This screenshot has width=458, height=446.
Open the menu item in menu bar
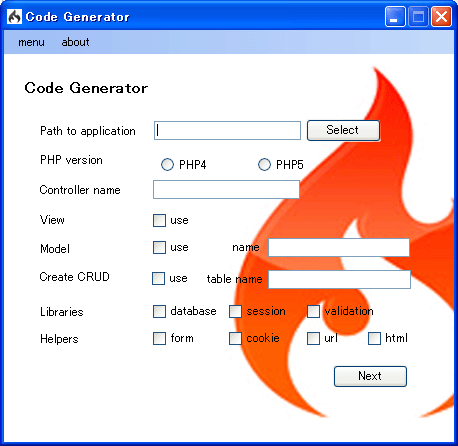point(31,42)
